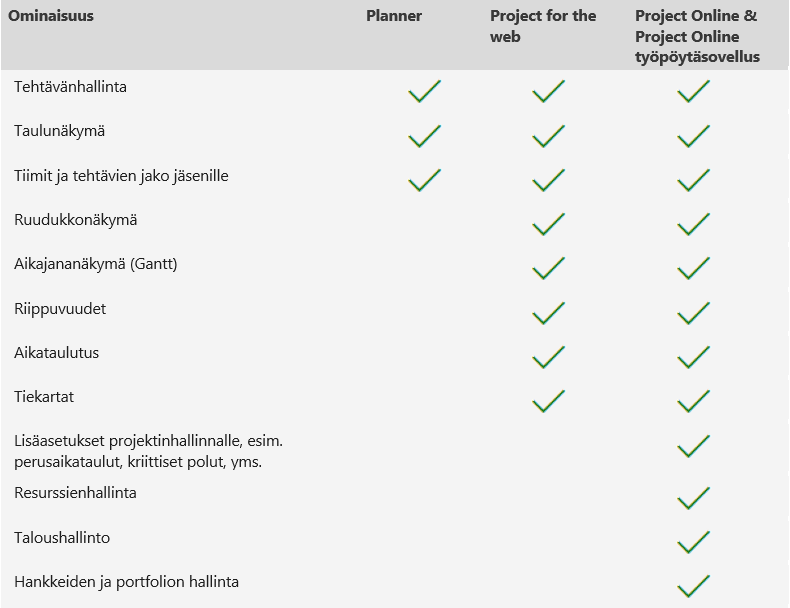This screenshot has height=608, width=790.
Task: Select the Tehtävänhallinta row label
Action: [70, 87]
